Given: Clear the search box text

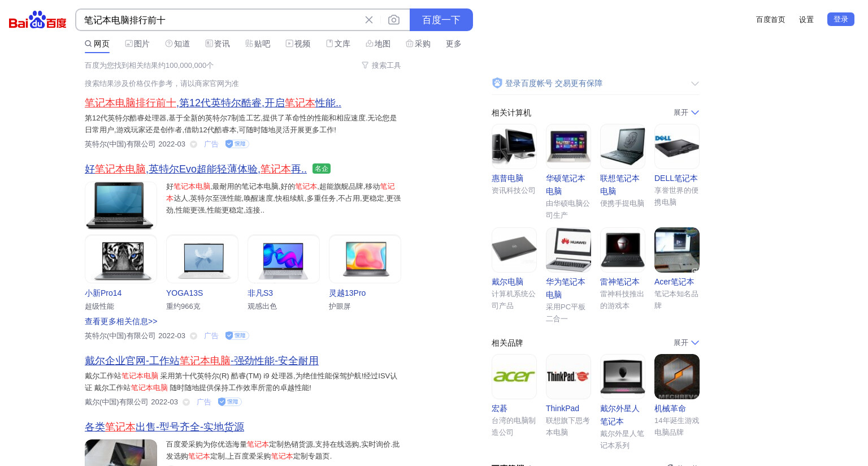Looking at the screenshot, I should [x=369, y=20].
